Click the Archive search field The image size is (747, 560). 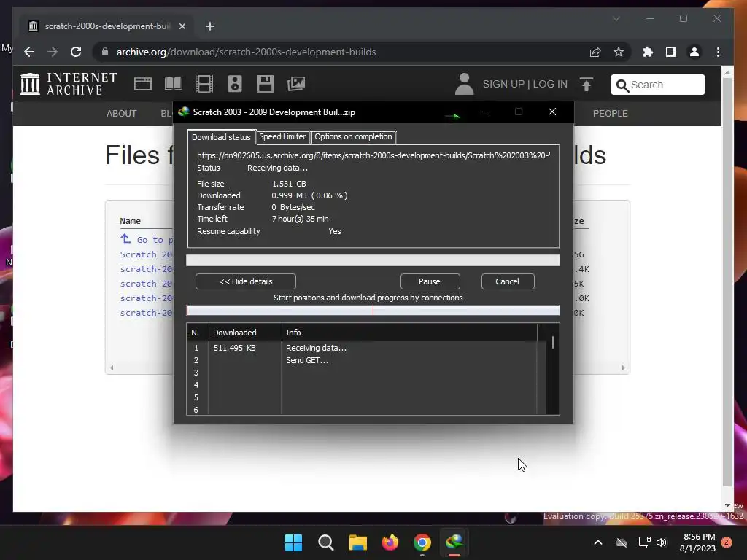(x=658, y=85)
